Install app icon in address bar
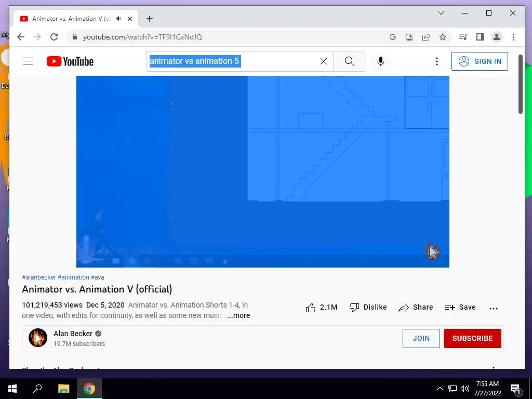Image resolution: width=532 pixels, height=399 pixels. click(x=409, y=37)
